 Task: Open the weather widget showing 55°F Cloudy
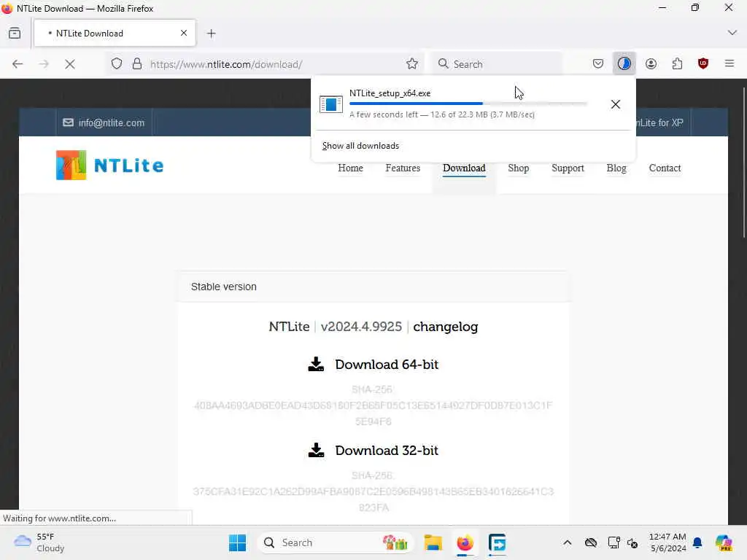click(x=39, y=542)
